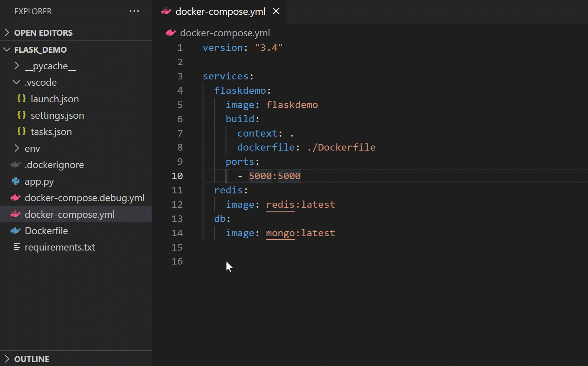Switch to the docker-compose.yml editor tab
This screenshot has width=588, height=366.
(x=220, y=11)
